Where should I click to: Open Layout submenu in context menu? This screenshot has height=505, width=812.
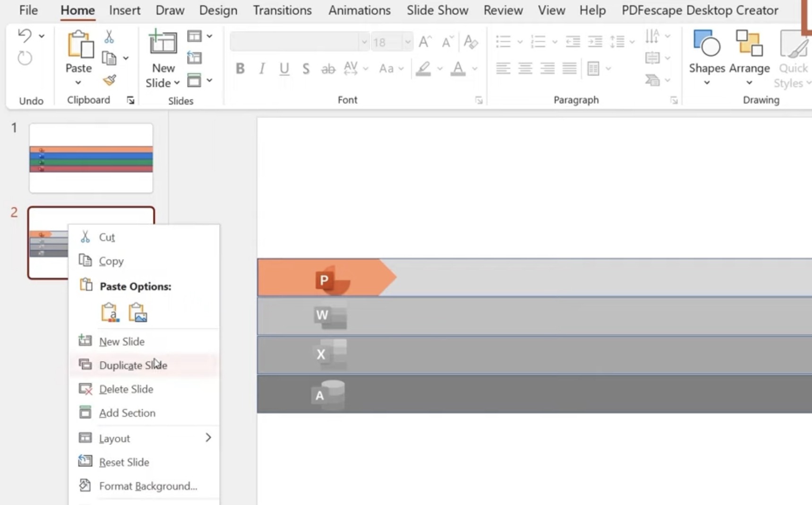(x=144, y=438)
